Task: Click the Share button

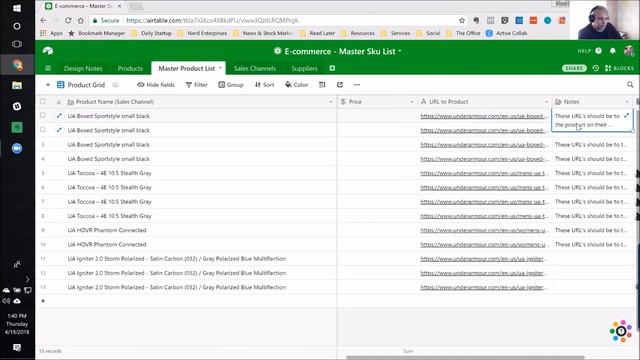Action: [574, 68]
